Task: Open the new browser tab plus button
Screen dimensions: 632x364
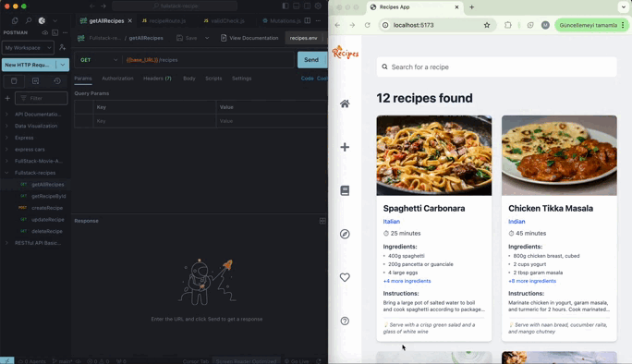Action: [x=471, y=6]
